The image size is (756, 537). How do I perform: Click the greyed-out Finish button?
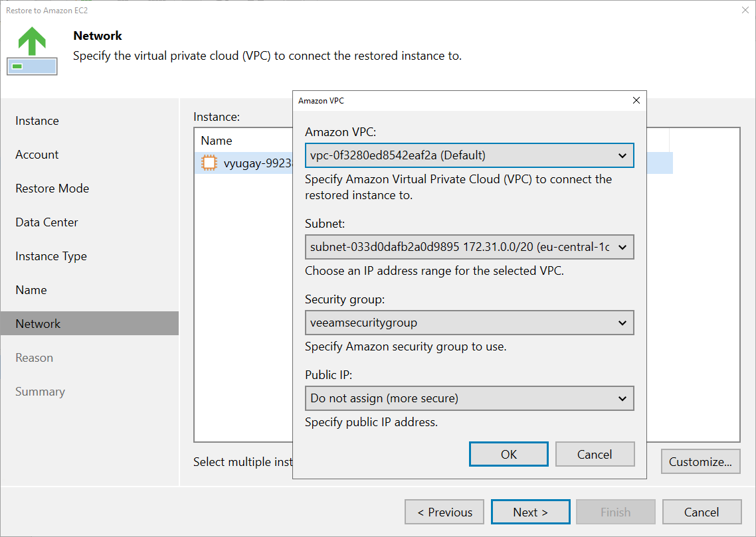616,512
